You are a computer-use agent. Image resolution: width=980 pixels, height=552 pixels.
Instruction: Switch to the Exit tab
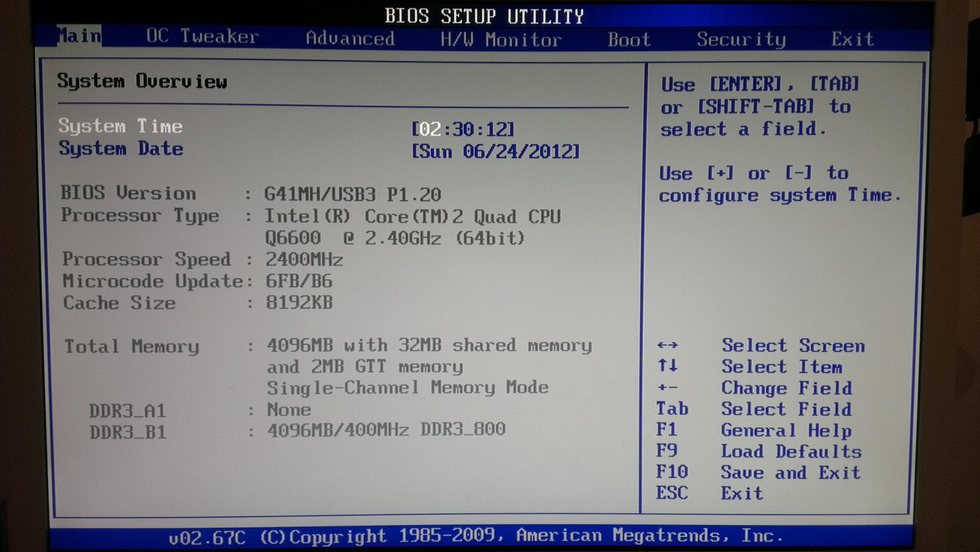(x=852, y=39)
